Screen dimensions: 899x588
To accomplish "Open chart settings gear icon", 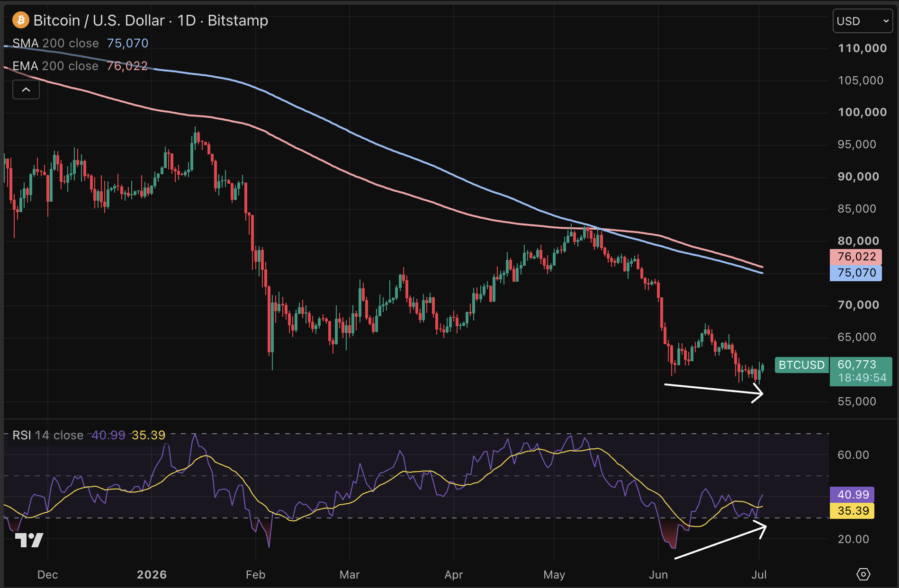I will click(x=863, y=574).
